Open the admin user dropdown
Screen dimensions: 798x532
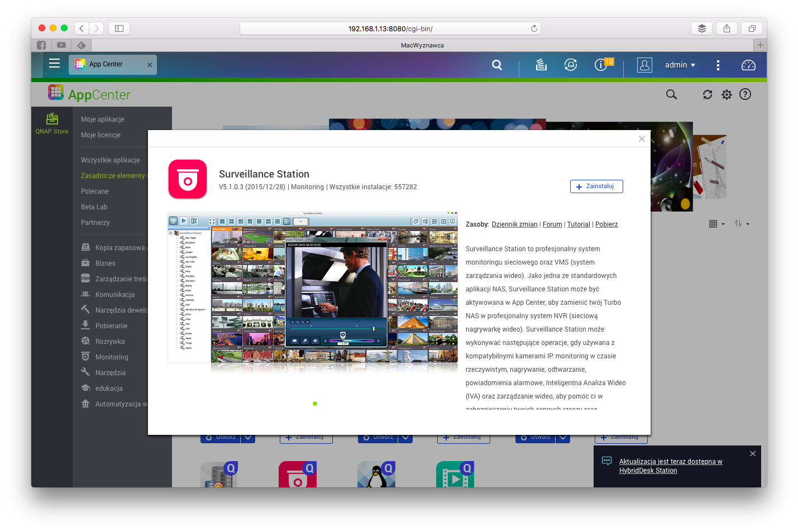[x=680, y=65]
